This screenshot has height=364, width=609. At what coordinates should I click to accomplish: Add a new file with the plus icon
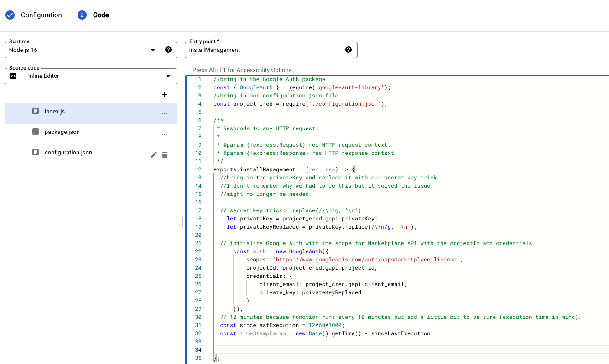[x=165, y=95]
